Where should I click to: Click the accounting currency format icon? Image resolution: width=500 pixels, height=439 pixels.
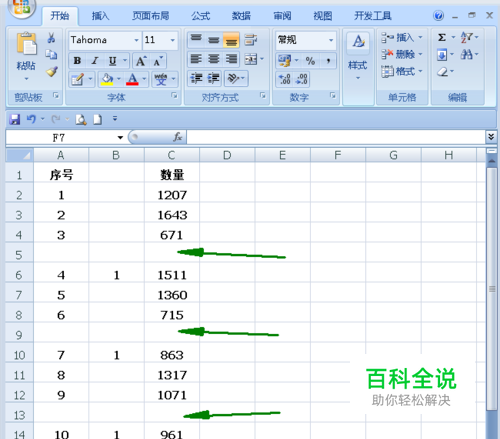coord(285,61)
